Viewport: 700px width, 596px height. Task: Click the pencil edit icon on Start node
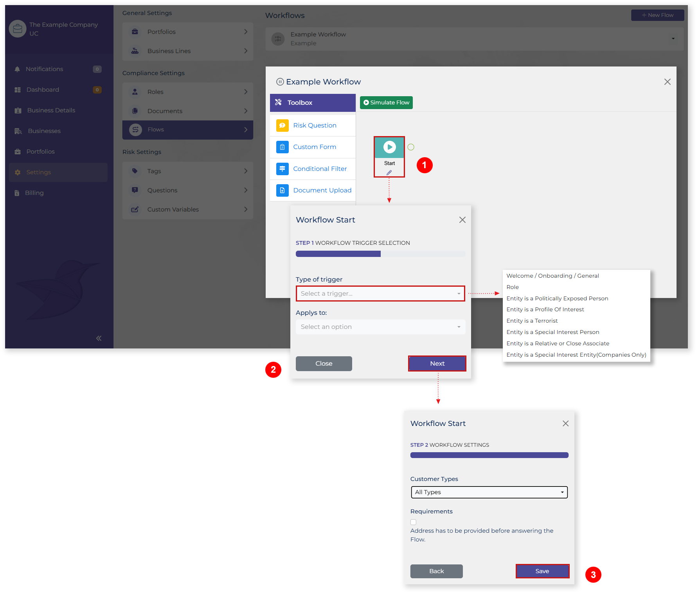point(389,172)
